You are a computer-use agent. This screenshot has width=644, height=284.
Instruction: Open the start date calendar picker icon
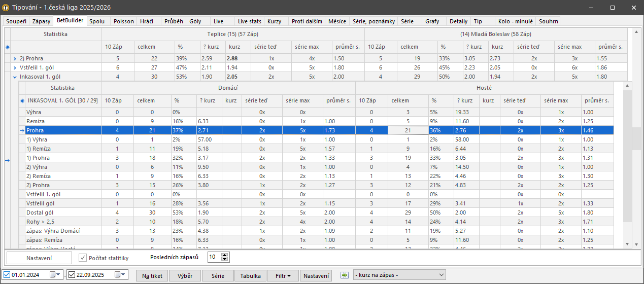coord(53,275)
